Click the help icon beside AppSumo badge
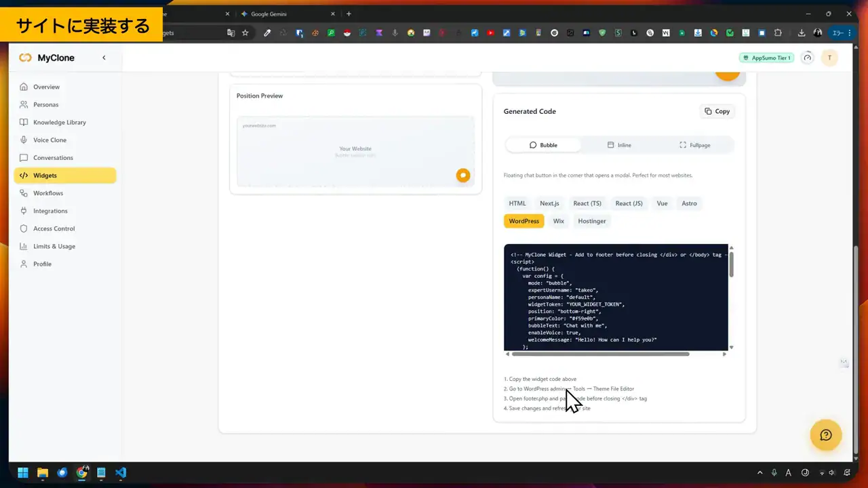 point(807,58)
